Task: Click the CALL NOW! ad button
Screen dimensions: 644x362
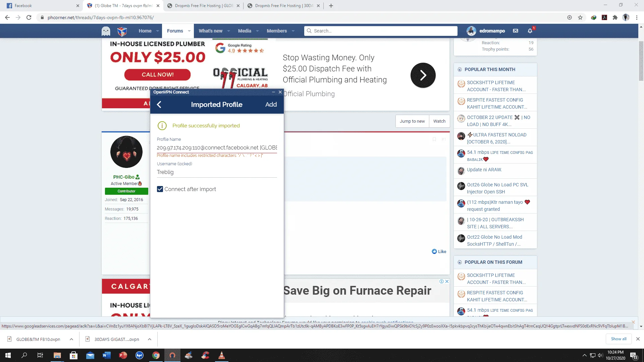Action: tap(157, 75)
